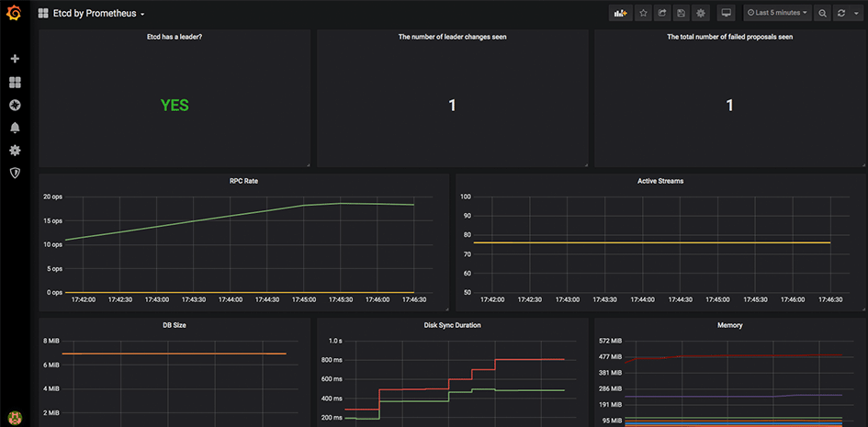The height and width of the screenshot is (427, 868).
Task: Click the 20 ops label on RPC Rate axis
Action: [53, 197]
